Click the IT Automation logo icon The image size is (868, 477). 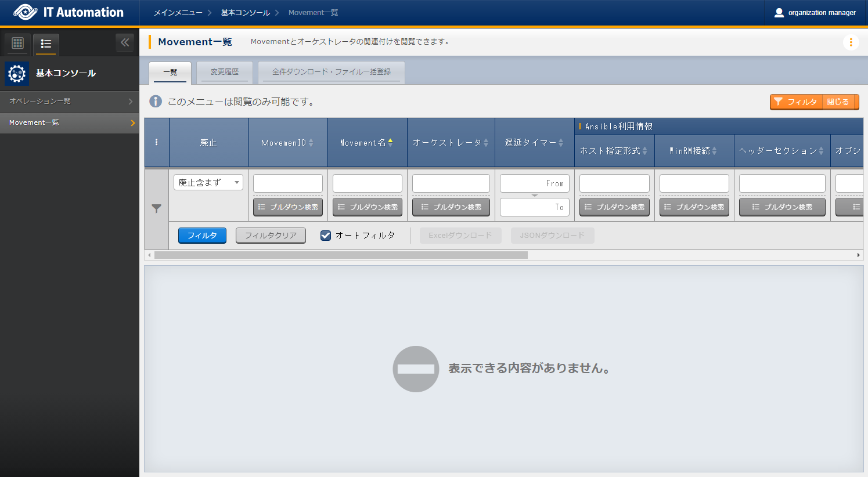click(25, 12)
